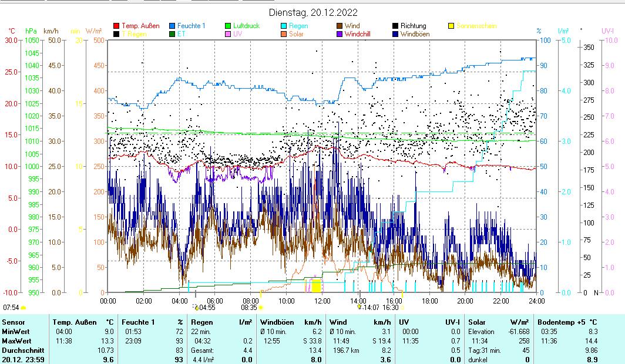This screenshot has width=625, height=364.
Task: Click the Richtung legend label
Action: click(413, 26)
